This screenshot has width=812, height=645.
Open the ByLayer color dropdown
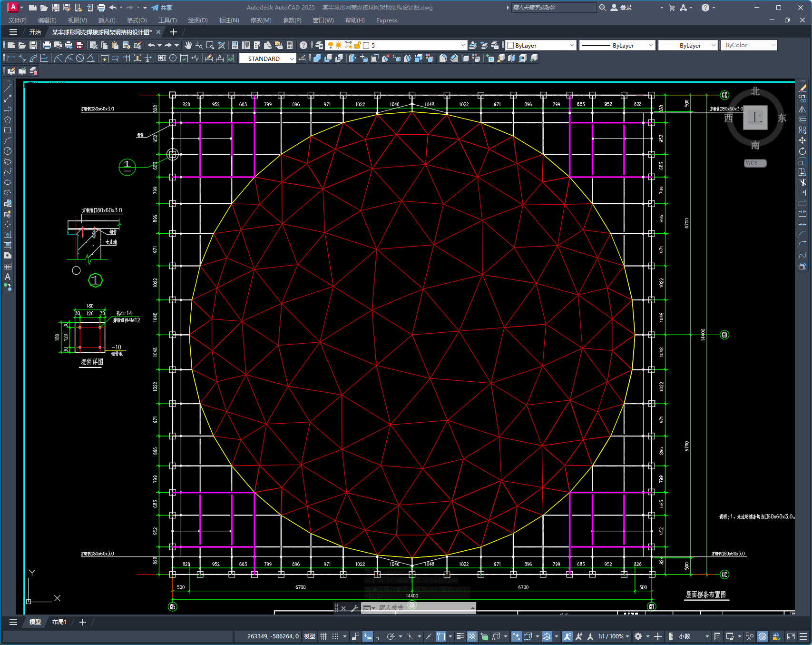(x=572, y=45)
